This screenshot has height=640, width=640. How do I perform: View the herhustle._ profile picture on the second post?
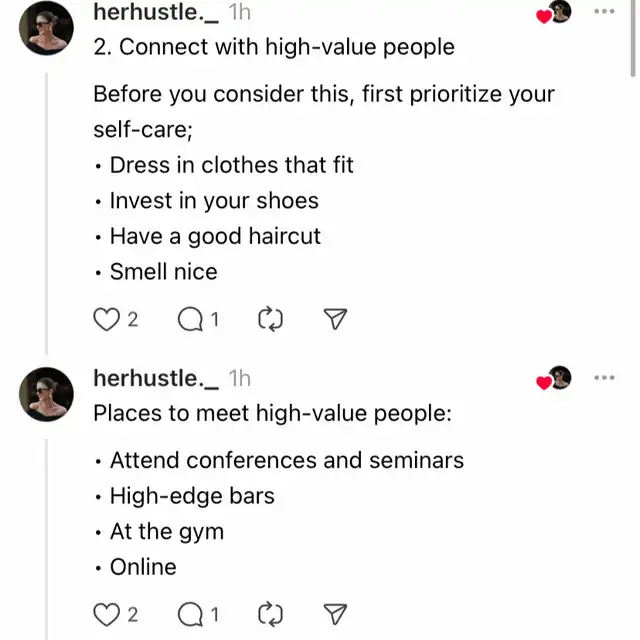(46, 394)
